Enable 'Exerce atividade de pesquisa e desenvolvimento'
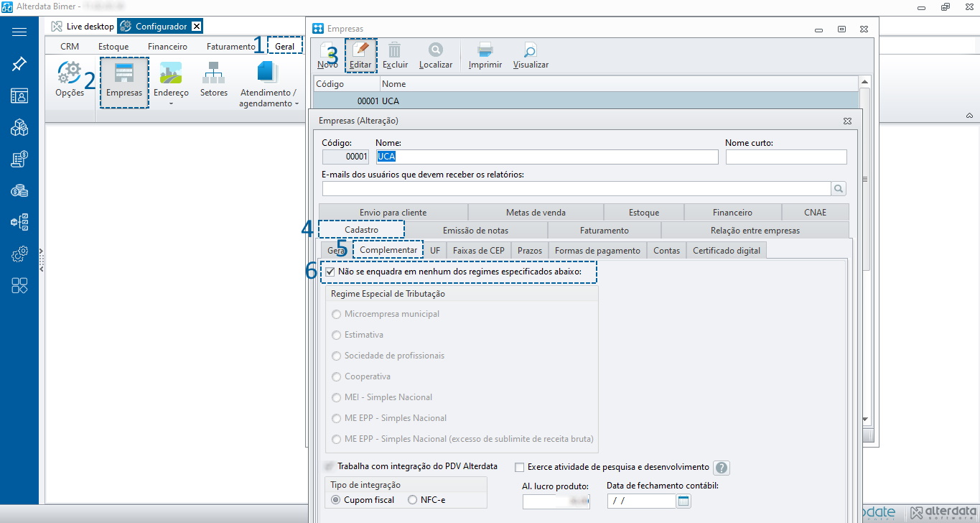 (x=521, y=467)
